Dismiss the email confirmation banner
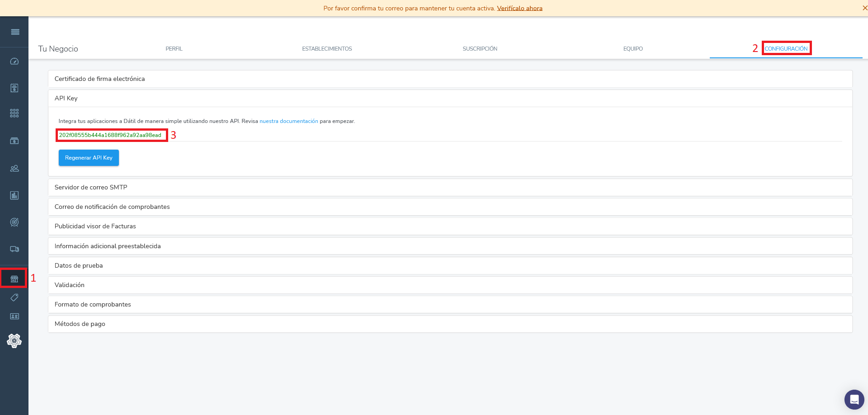Viewport: 868px width, 415px height. 864,8
